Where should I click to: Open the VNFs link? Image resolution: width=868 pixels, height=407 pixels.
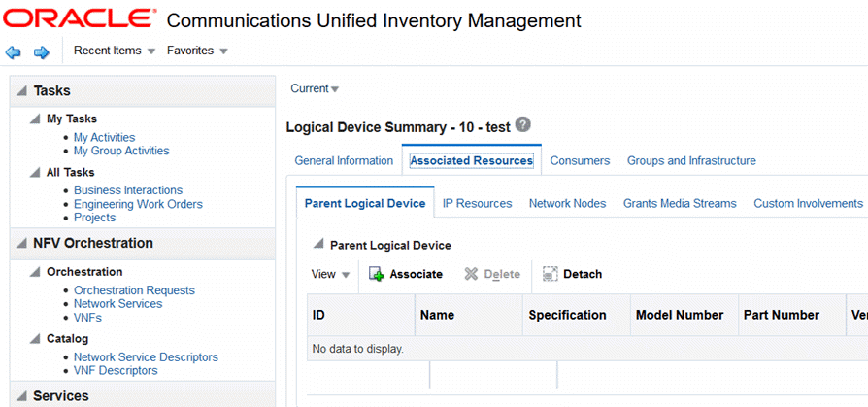[x=87, y=318]
